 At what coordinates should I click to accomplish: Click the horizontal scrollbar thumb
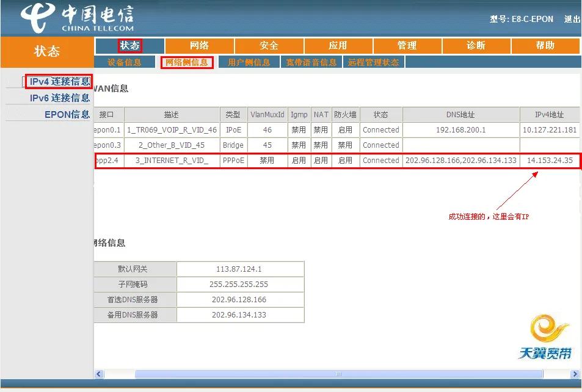tap(339, 374)
